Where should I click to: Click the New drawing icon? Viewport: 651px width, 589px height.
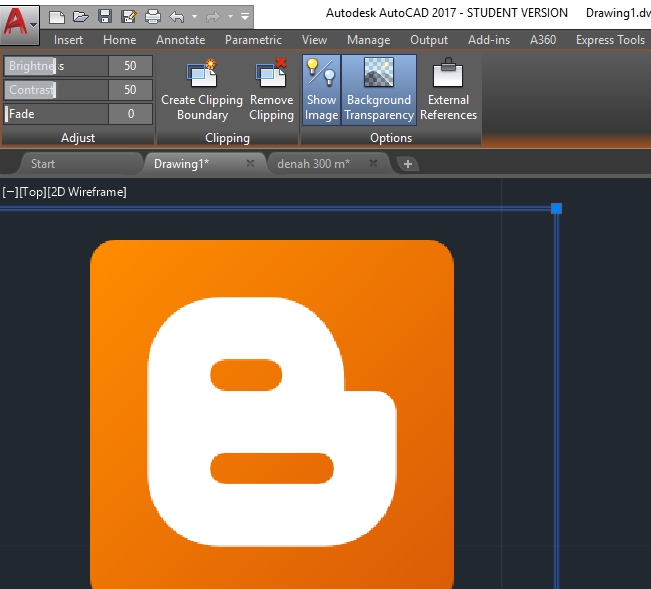click(57, 16)
